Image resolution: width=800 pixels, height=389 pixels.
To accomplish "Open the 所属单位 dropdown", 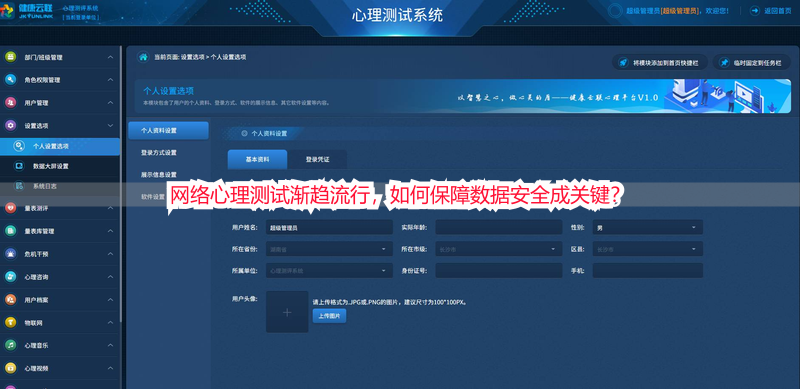I will click(x=329, y=271).
